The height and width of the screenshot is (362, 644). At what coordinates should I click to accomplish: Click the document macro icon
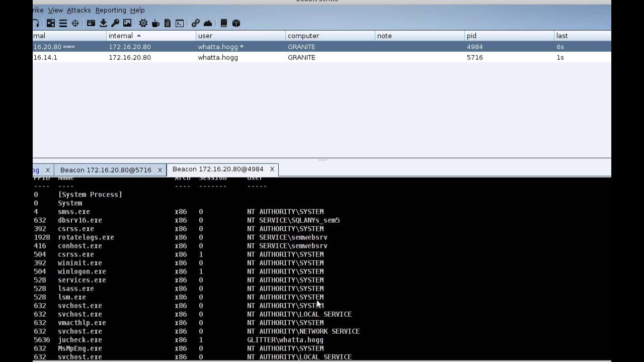pos(168,23)
